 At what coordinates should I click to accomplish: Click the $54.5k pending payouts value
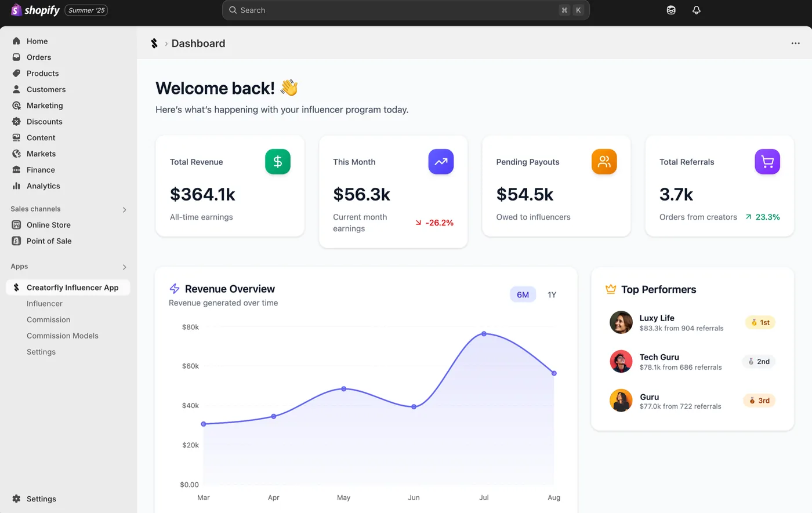pos(525,194)
